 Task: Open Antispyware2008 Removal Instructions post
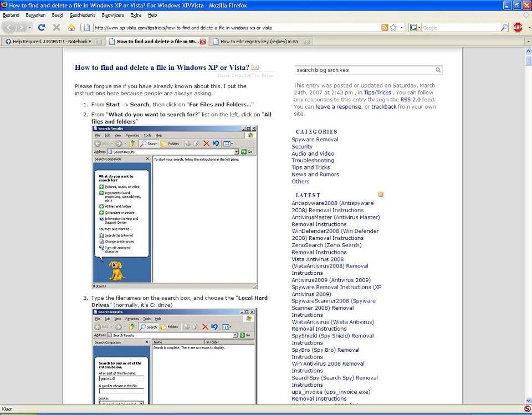click(332, 207)
